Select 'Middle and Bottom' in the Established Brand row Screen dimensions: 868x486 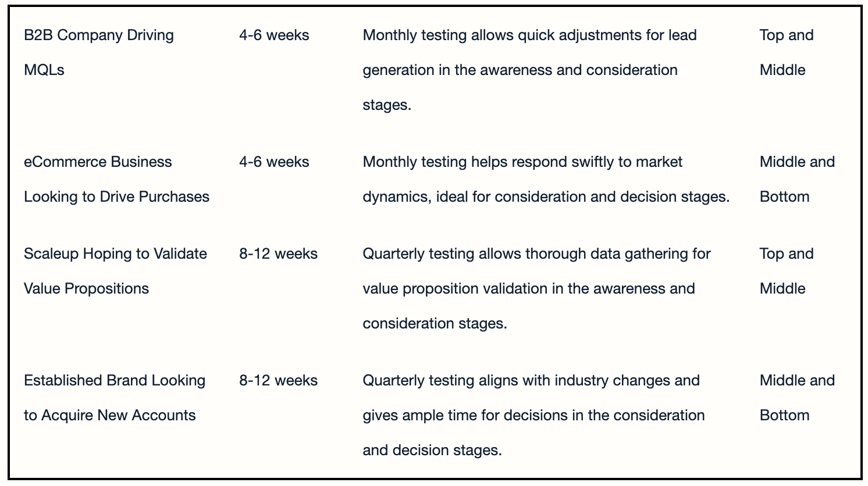[797, 398]
